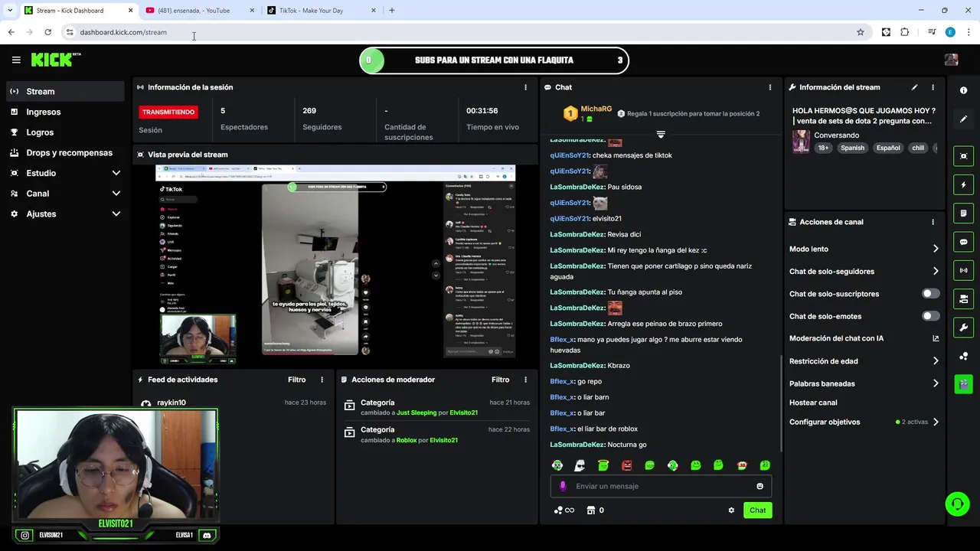Click the camera moderation icon in right toolbar
The height and width of the screenshot is (551, 980).
(x=963, y=298)
